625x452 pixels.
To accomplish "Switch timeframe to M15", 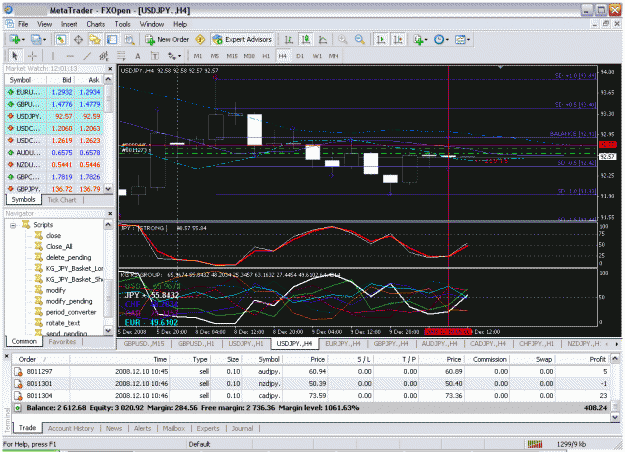I will point(232,56).
